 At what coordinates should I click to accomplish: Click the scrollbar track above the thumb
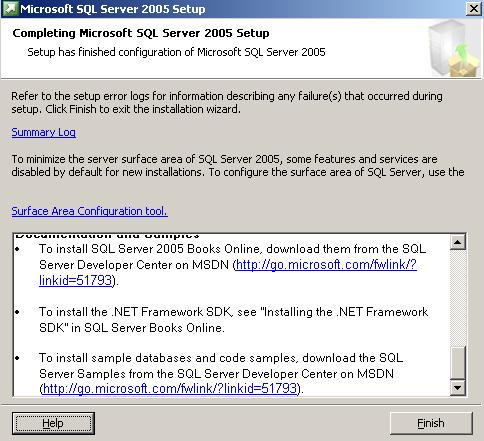[x=458, y=298]
